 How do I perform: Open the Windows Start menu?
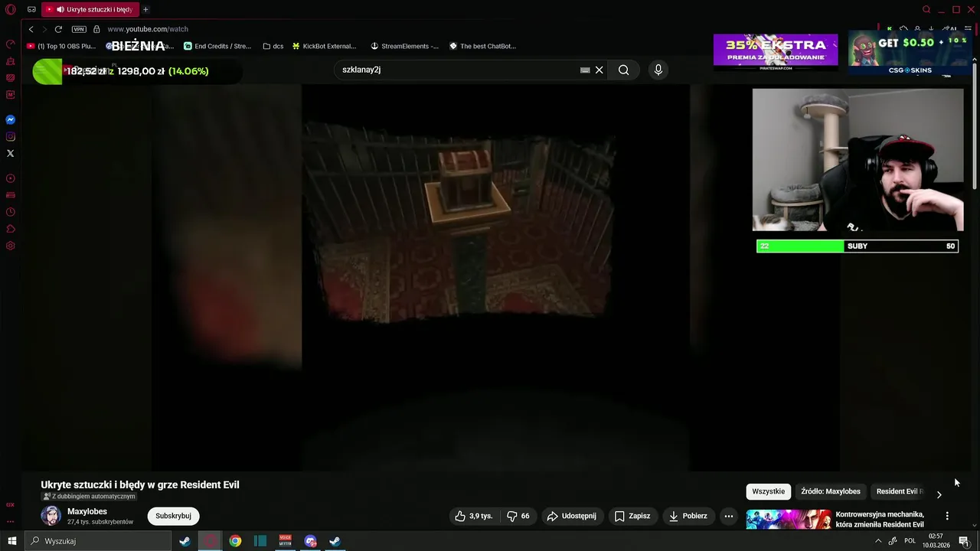pyautogui.click(x=11, y=541)
